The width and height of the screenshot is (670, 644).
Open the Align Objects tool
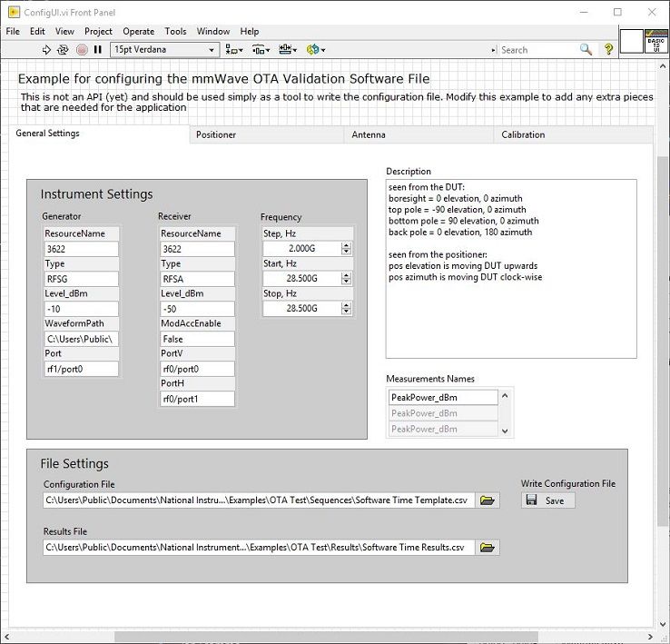click(x=234, y=50)
